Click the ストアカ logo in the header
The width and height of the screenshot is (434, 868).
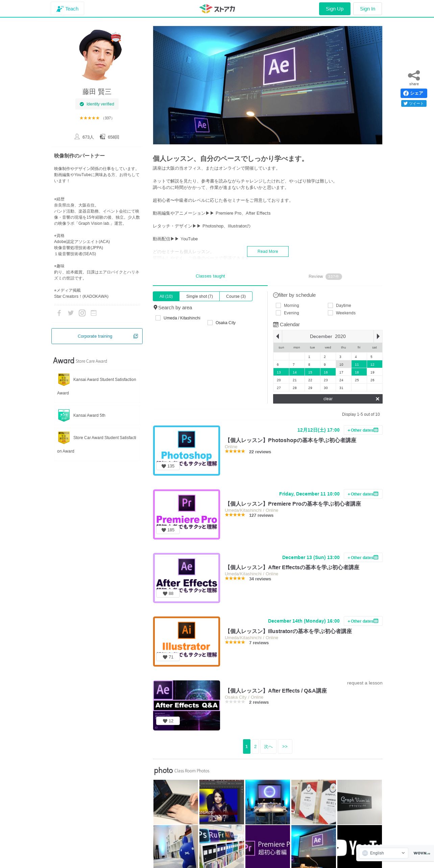217,8
